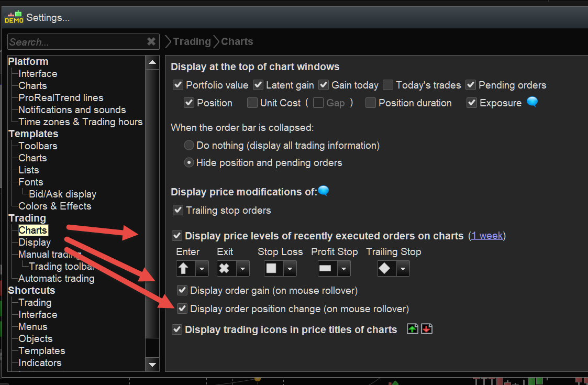Clear search with the X icon
The height and width of the screenshot is (385, 588).
point(151,41)
